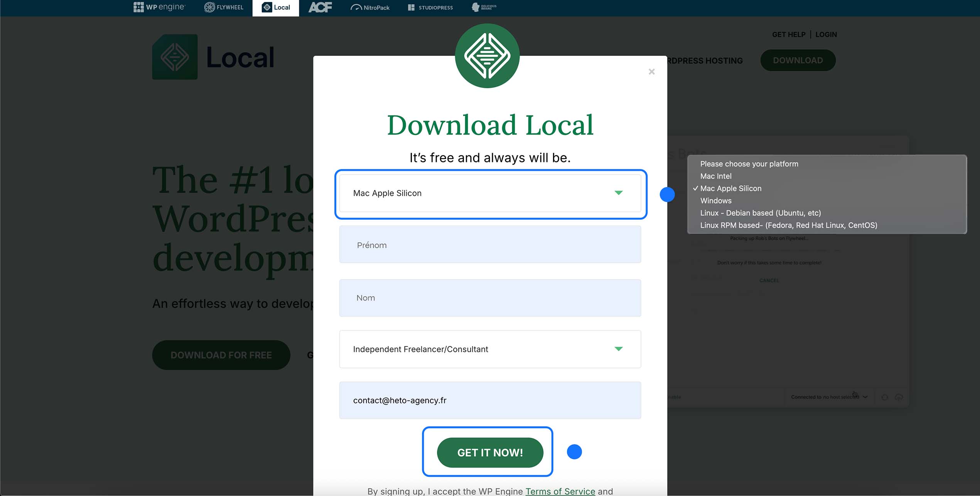Click the Local logo in page header
Image resolution: width=980 pixels, height=496 pixels.
pyautogui.click(x=213, y=57)
